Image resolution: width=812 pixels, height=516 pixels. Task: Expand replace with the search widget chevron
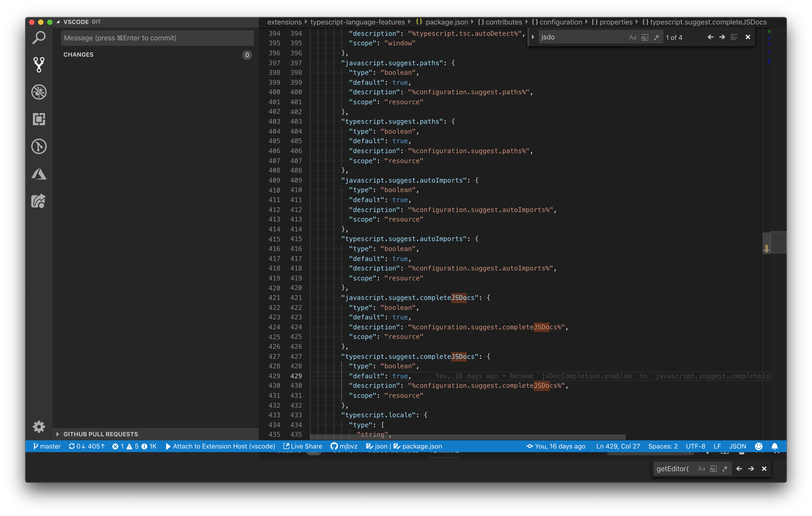tap(533, 37)
